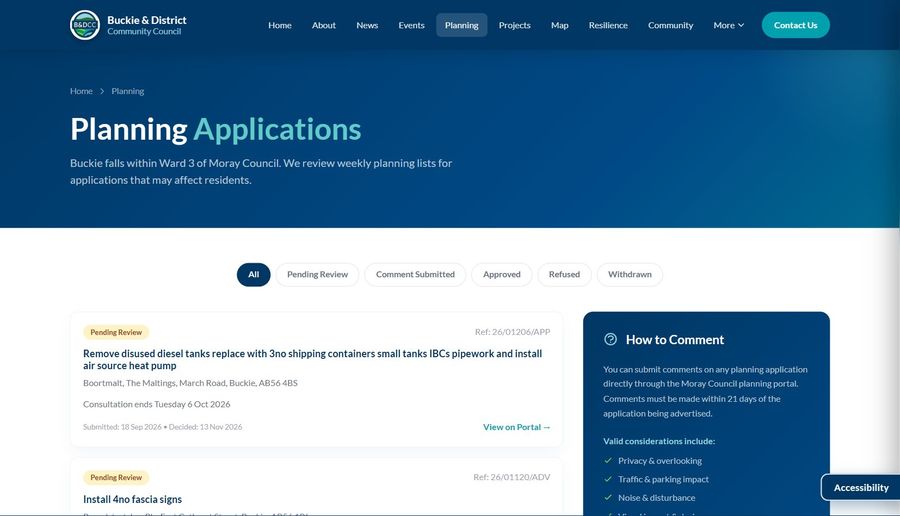The width and height of the screenshot is (900, 516).
Task: Click the Boortmalt, The Maltings address text
Action: pos(190,383)
